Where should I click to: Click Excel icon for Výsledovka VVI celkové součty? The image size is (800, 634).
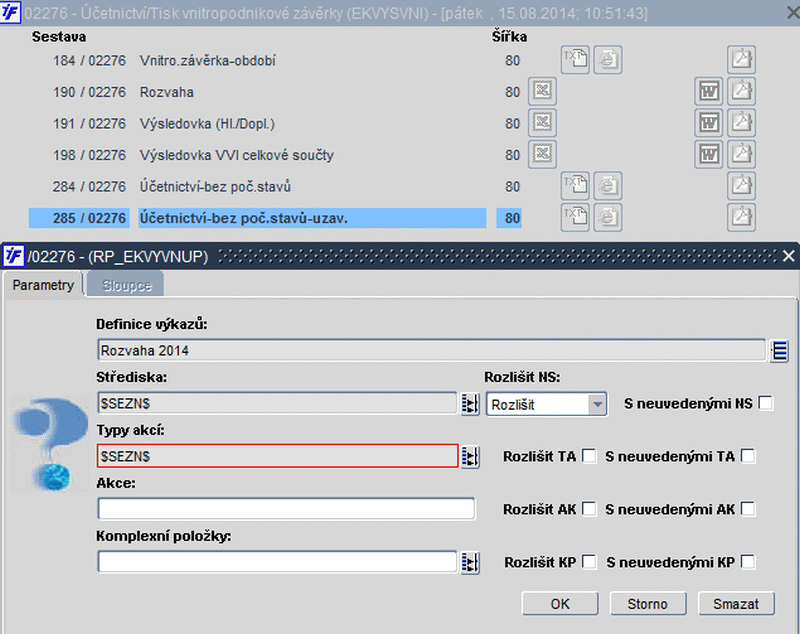point(542,155)
